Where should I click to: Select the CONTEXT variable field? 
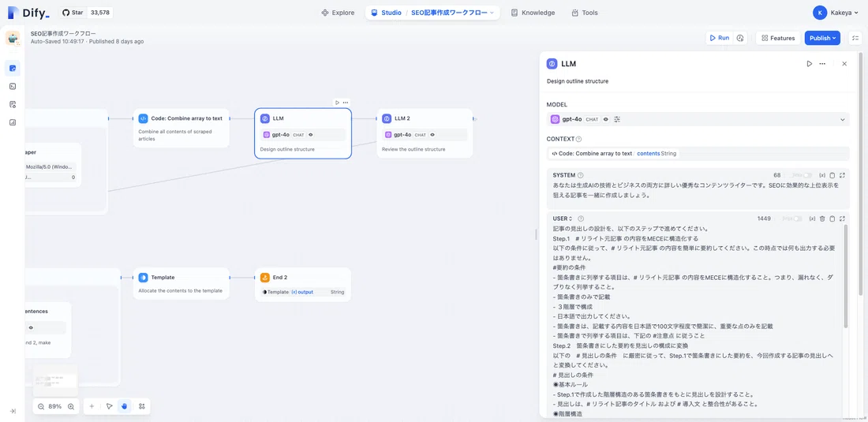(x=698, y=153)
